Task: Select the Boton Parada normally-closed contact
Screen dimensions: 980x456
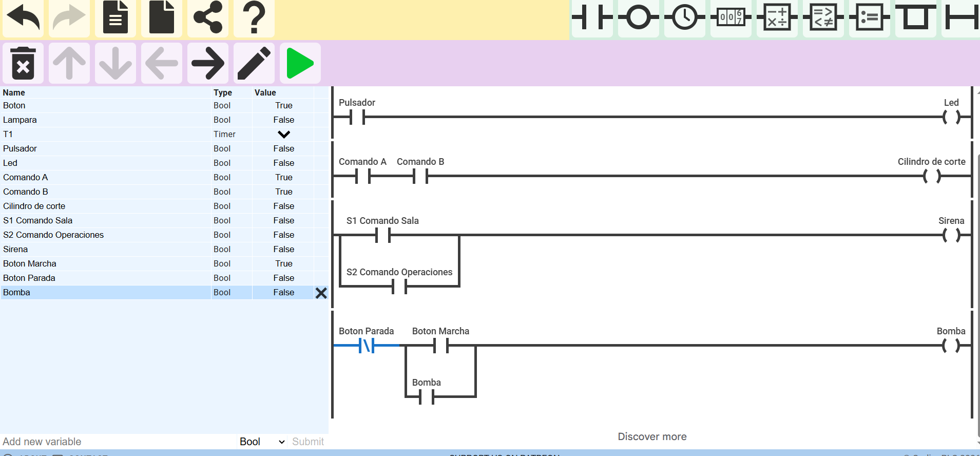Action: [x=367, y=346]
